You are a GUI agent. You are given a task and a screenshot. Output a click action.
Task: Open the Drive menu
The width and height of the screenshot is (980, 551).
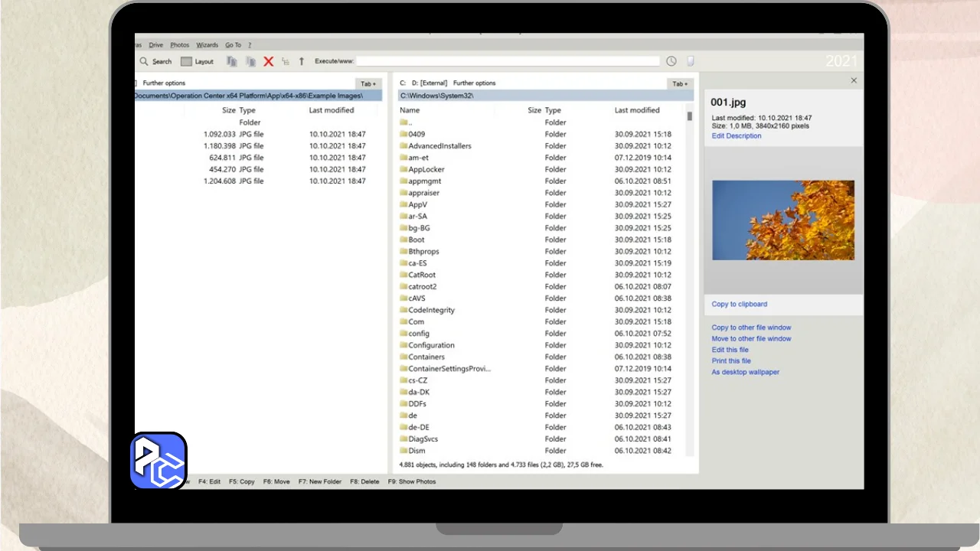pyautogui.click(x=156, y=45)
